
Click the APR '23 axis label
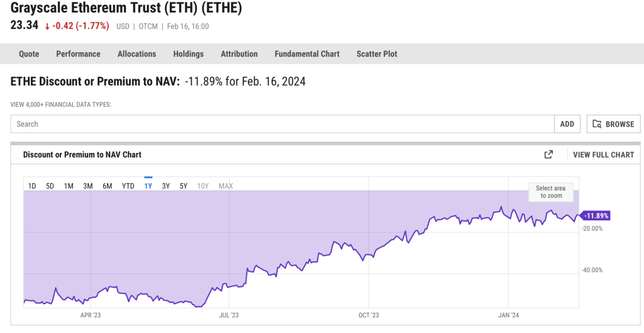(x=91, y=315)
